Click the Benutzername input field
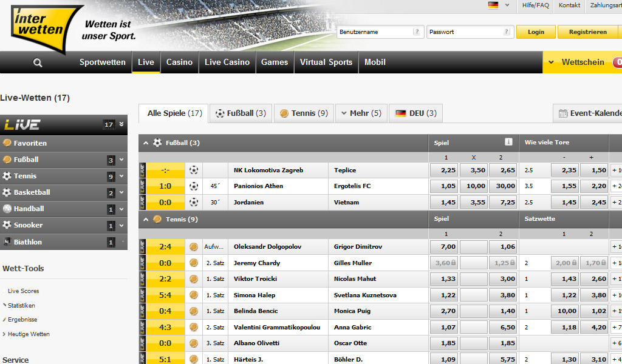 pos(380,32)
